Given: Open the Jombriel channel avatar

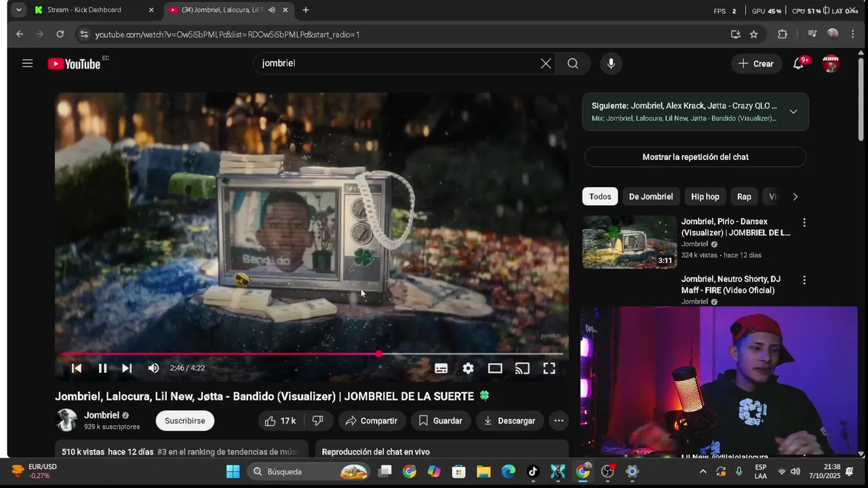Looking at the screenshot, I should [66, 420].
